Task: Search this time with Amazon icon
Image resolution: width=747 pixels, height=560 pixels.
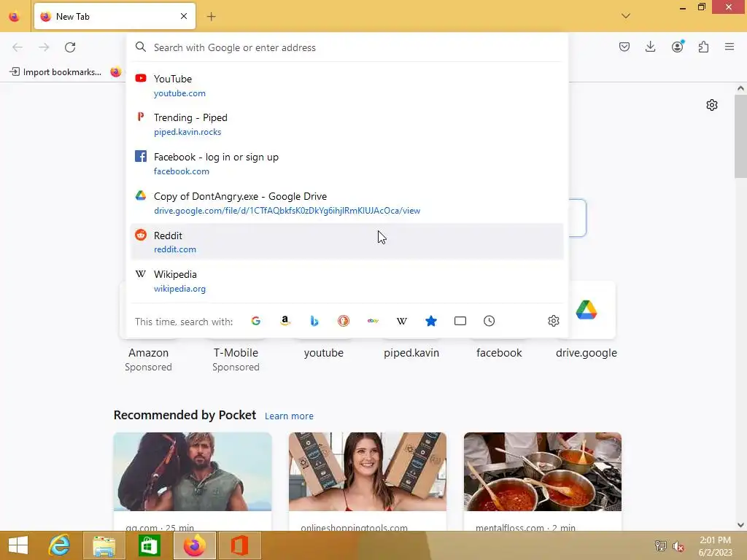Action: coord(285,321)
